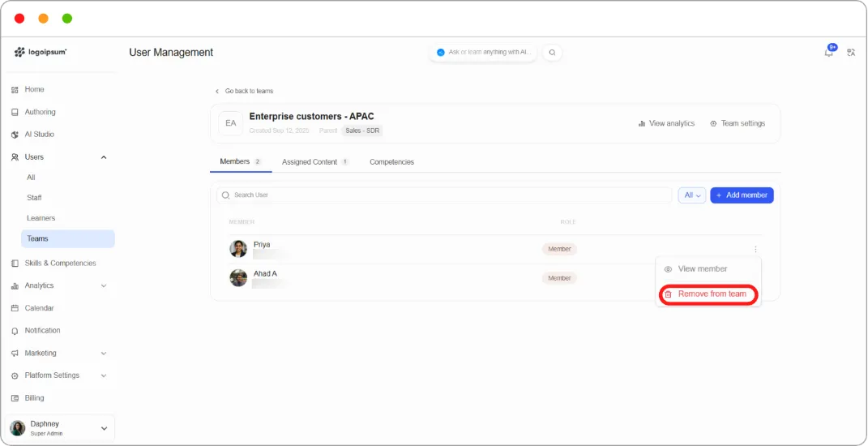Open Teams in sidebar

[67, 238]
